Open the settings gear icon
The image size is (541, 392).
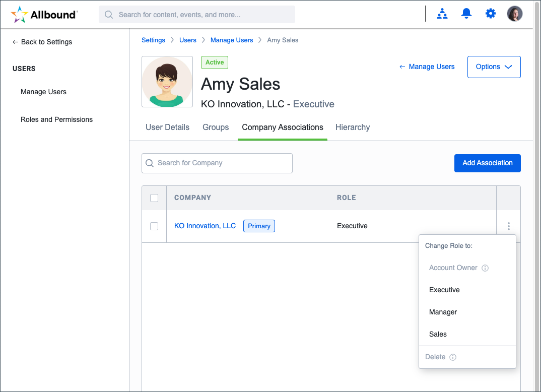click(x=490, y=14)
